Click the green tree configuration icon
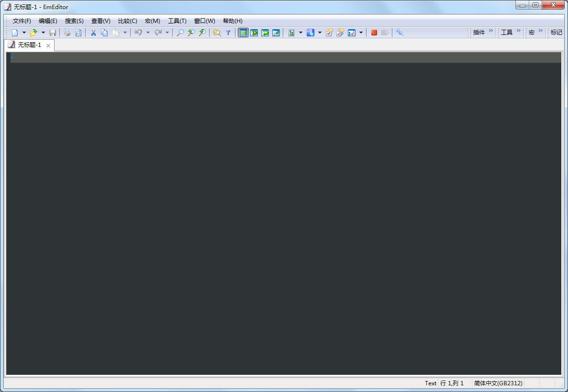568x392 pixels. (x=291, y=33)
